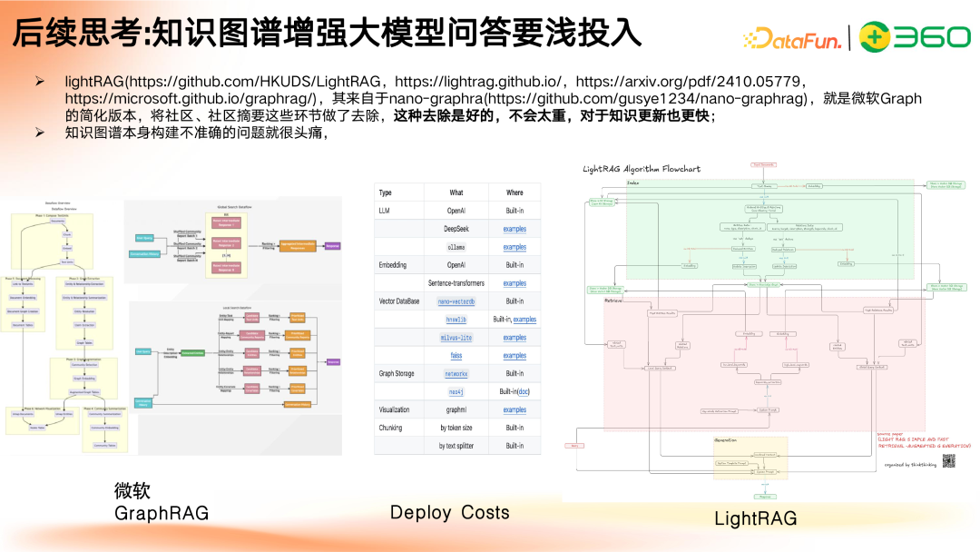Open the examples link in DeepSeek row

point(514,229)
